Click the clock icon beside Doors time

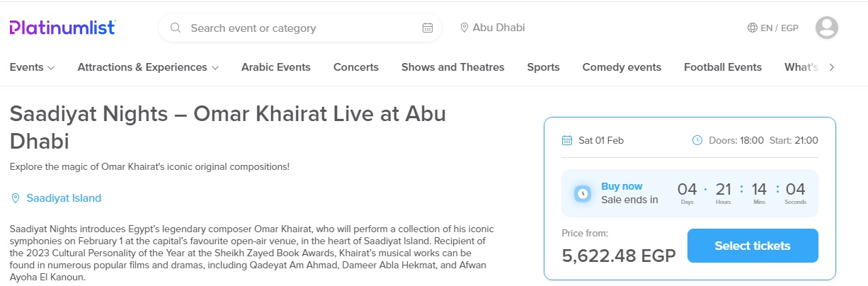pyautogui.click(x=697, y=140)
